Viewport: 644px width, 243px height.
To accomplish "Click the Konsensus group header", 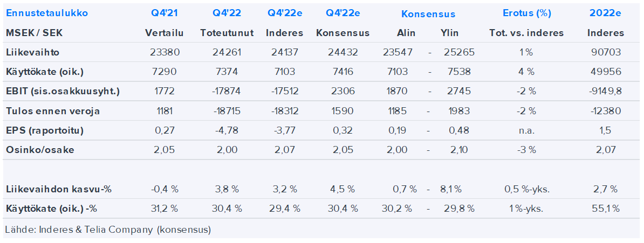I will point(428,14).
